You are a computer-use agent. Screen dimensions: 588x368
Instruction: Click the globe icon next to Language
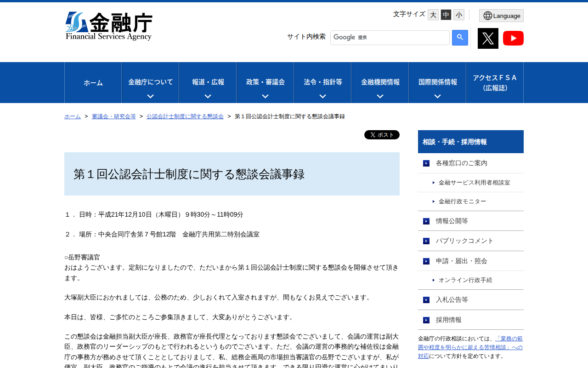[x=488, y=15]
